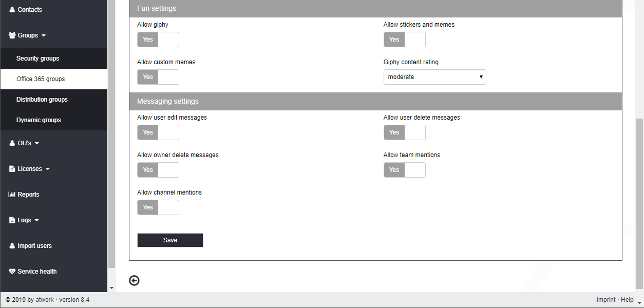Toggle Allow stickers and memes switch
This screenshot has width=644, height=308.
point(405,40)
